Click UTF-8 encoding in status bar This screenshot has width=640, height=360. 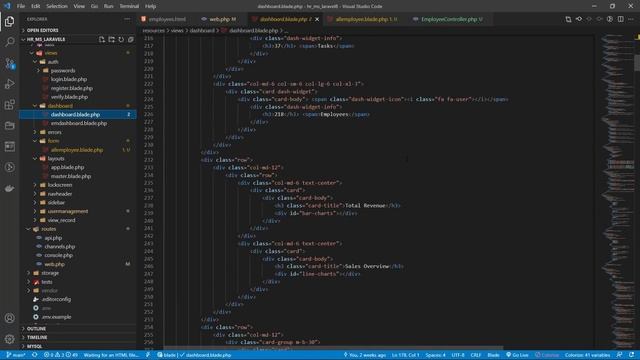[458, 355]
